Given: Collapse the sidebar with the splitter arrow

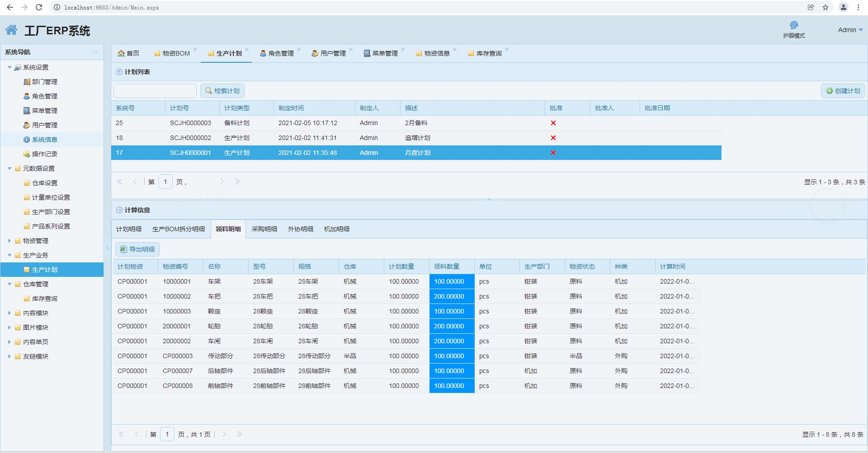Looking at the screenshot, I should pyautogui.click(x=108, y=248).
